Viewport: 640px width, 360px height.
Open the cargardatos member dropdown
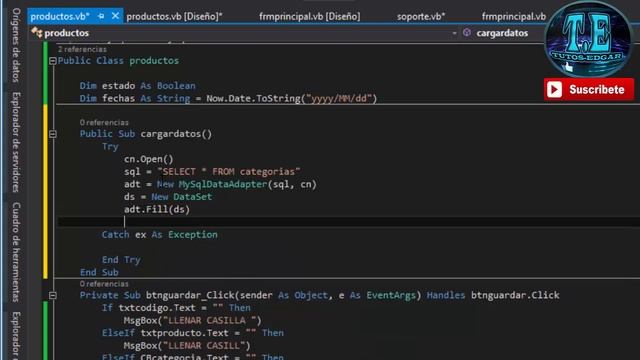click(x=502, y=33)
